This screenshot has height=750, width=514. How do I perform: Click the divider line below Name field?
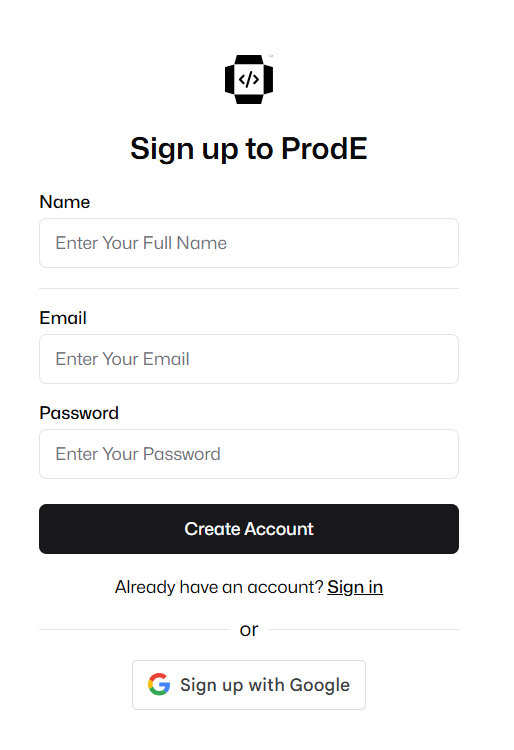[x=249, y=288]
